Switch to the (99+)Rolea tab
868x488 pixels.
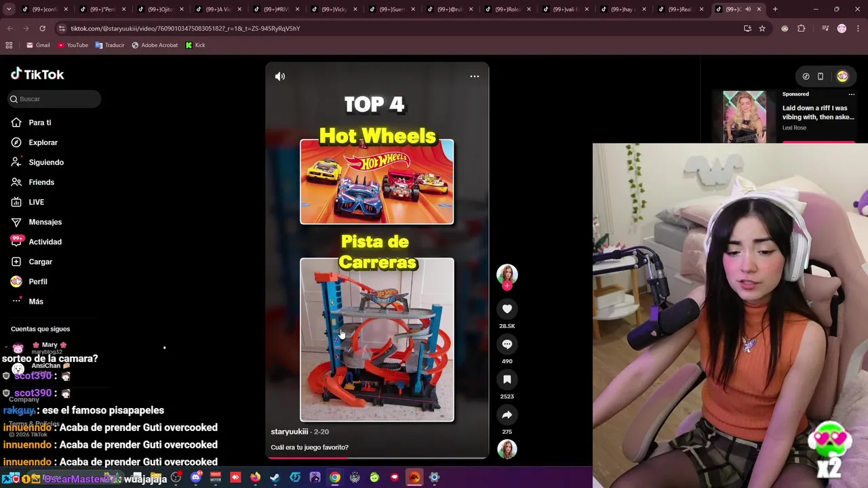508,9
